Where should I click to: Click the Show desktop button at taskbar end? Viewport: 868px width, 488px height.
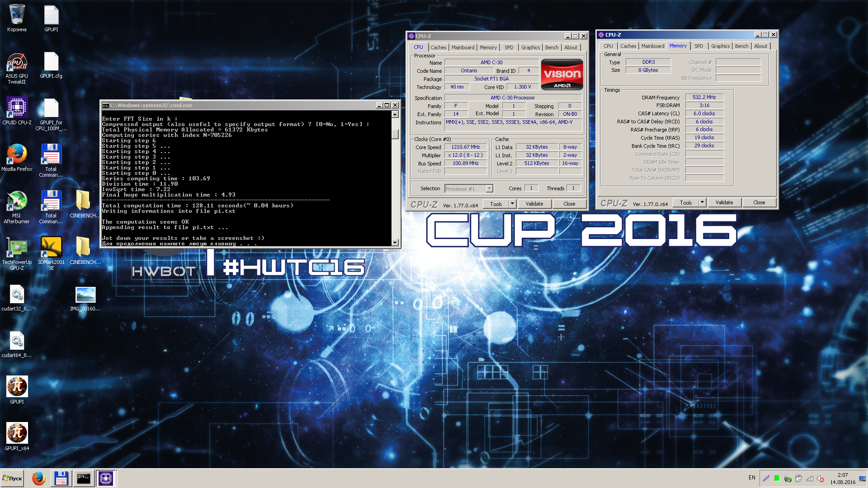click(863, 479)
